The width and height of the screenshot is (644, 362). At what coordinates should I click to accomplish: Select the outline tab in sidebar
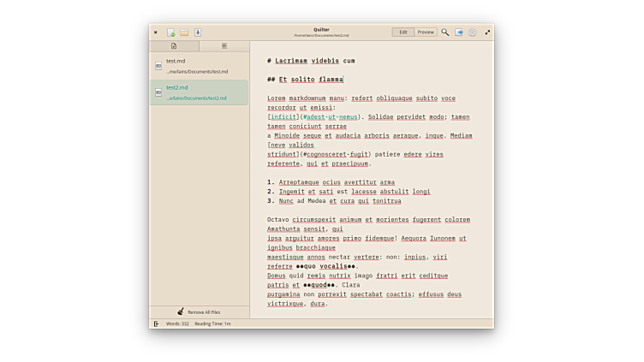tap(224, 46)
